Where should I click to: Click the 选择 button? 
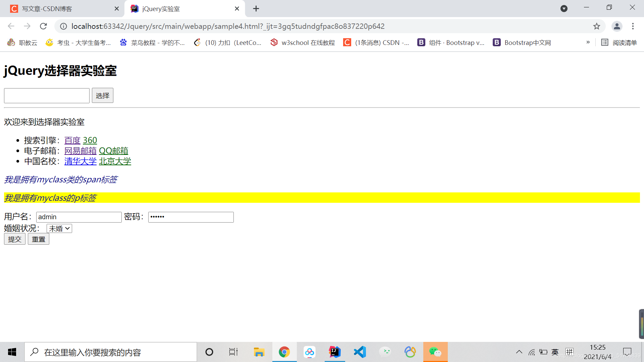point(103,96)
